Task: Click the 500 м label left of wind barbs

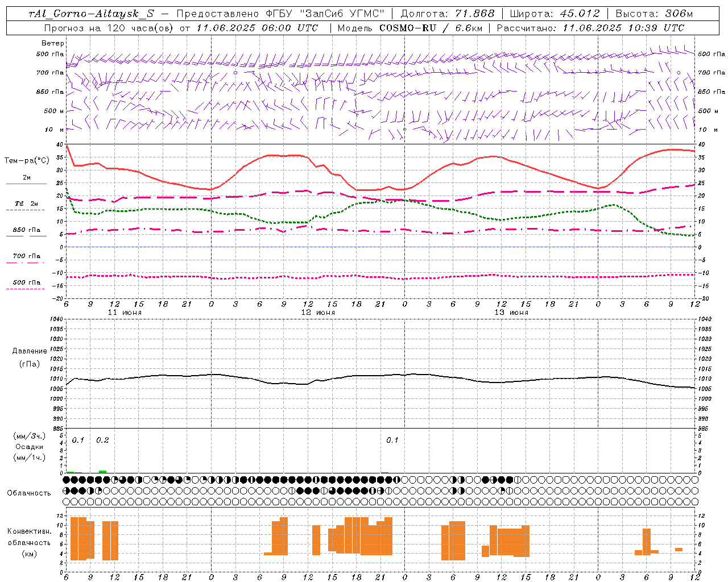Action: [x=51, y=111]
